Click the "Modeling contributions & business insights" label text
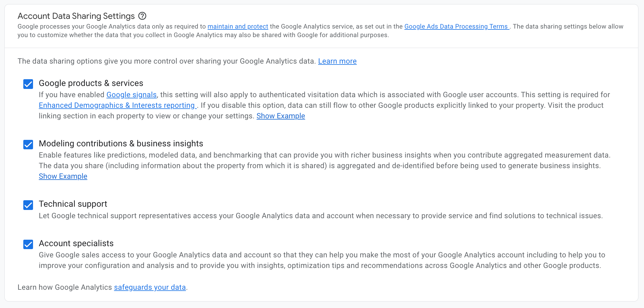 pyautogui.click(x=121, y=144)
